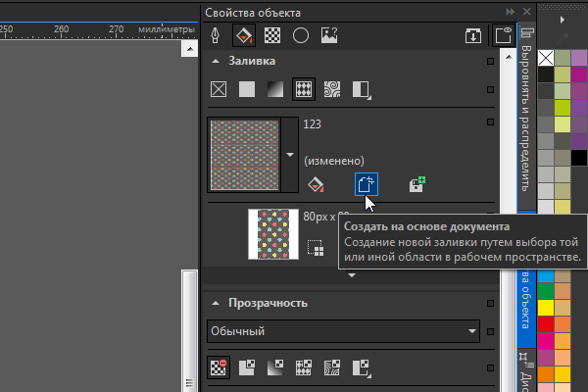
Task: Click the Свойства объекта docker title
Action: click(x=253, y=12)
